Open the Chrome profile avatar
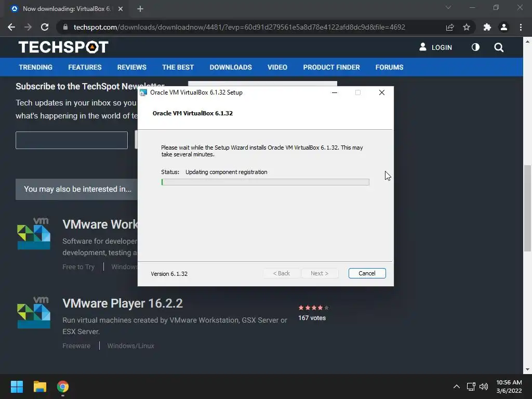The height and width of the screenshot is (399, 532). pos(504,27)
